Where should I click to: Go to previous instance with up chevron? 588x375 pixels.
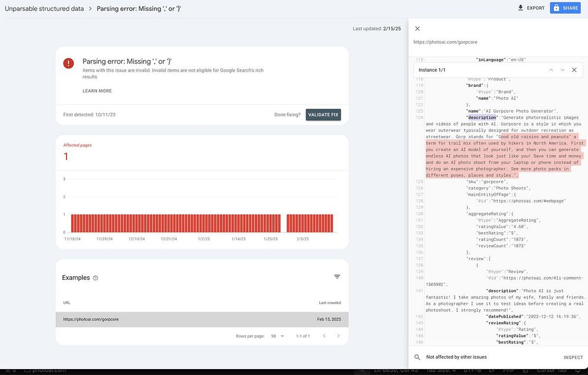pos(551,70)
